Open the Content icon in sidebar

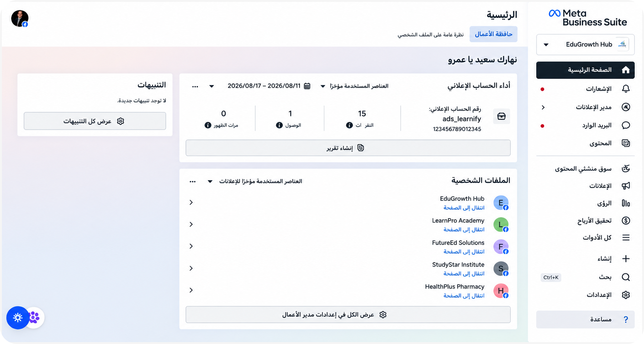[626, 143]
